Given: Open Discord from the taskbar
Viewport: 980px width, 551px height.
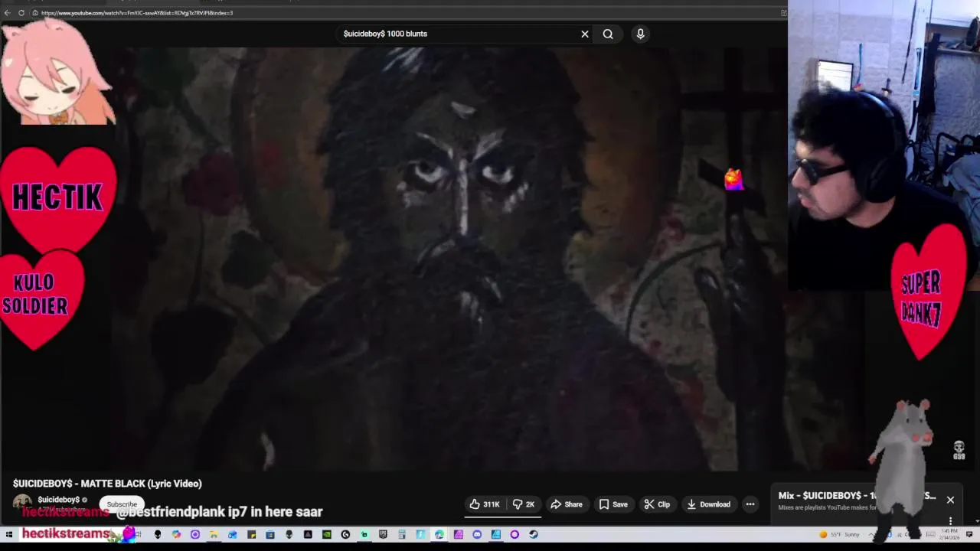Looking at the screenshot, I should click(x=477, y=534).
